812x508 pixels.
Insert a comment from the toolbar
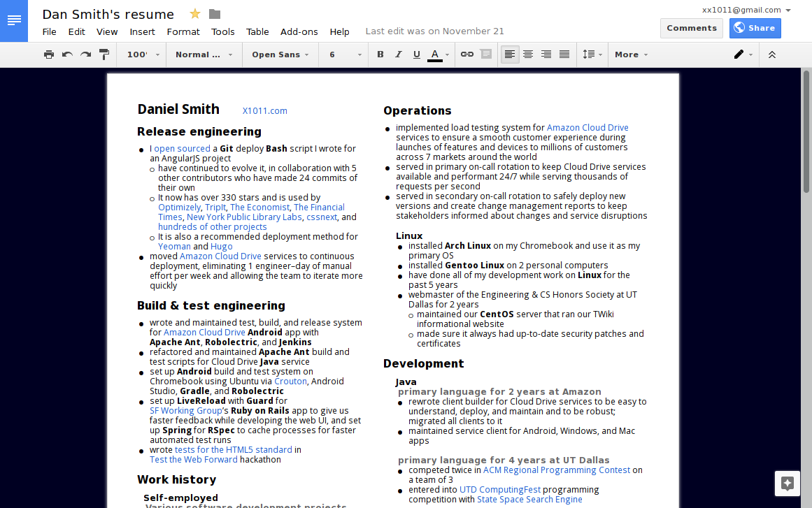coord(486,55)
